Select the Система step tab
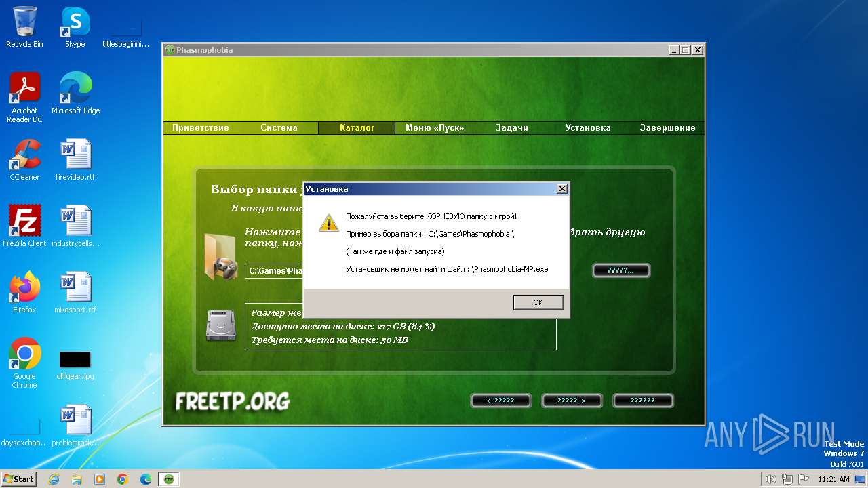 279,127
